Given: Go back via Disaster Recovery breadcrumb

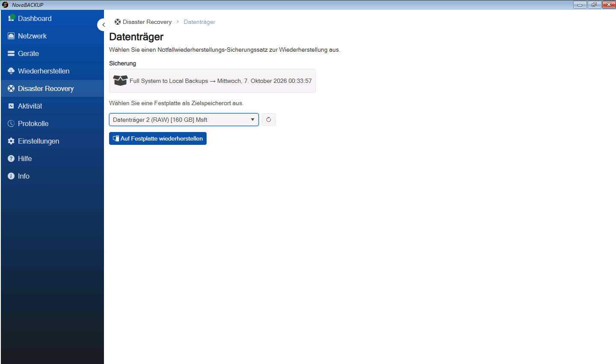Looking at the screenshot, I should [x=143, y=22].
